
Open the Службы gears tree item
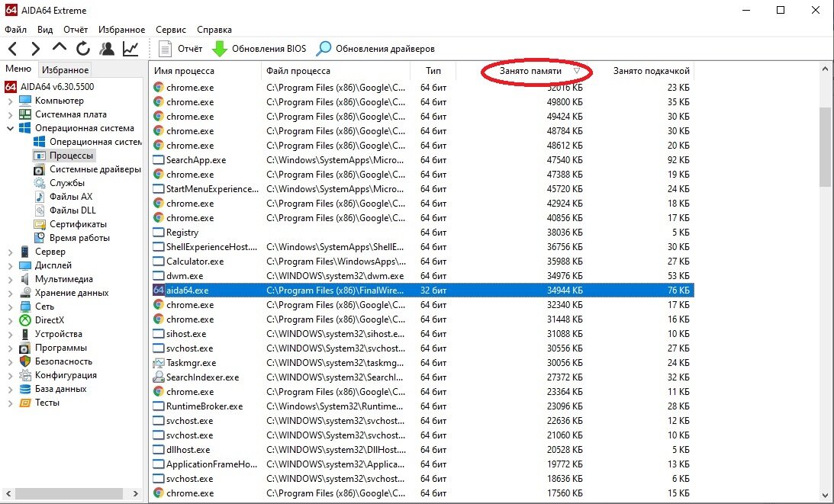60,183
